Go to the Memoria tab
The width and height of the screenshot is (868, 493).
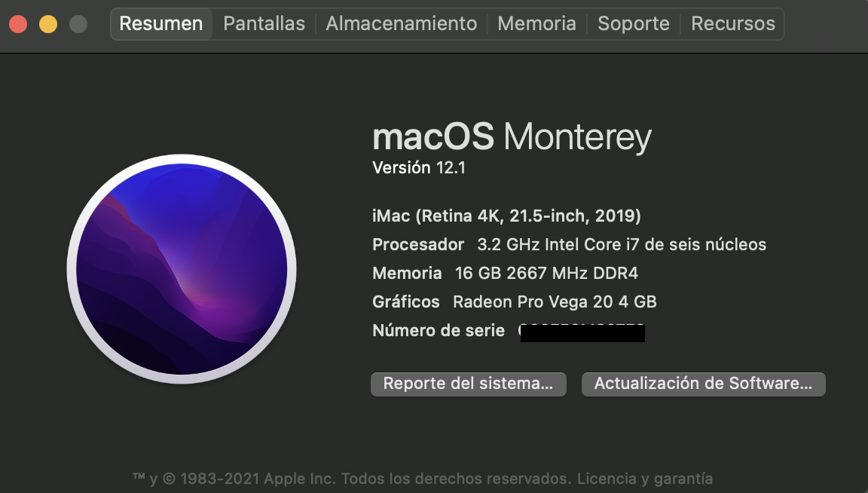[x=537, y=24]
